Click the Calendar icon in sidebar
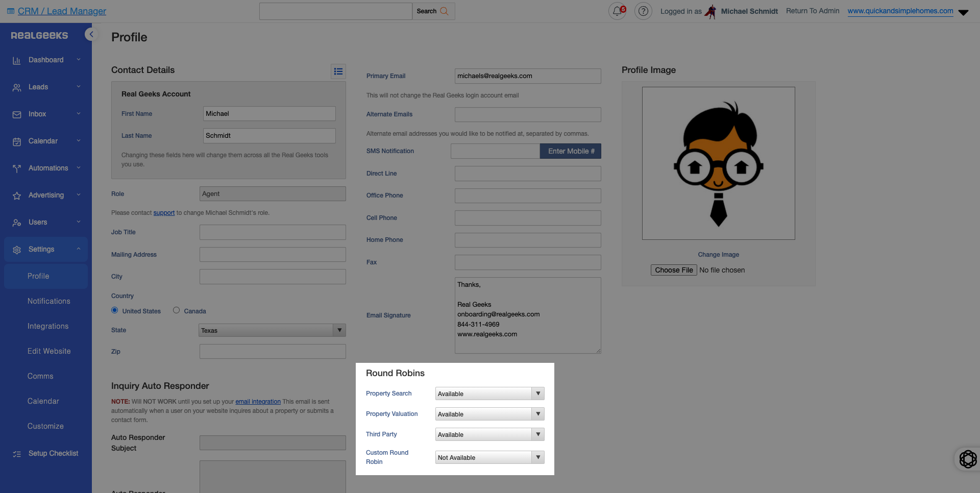980x493 pixels. [x=17, y=141]
